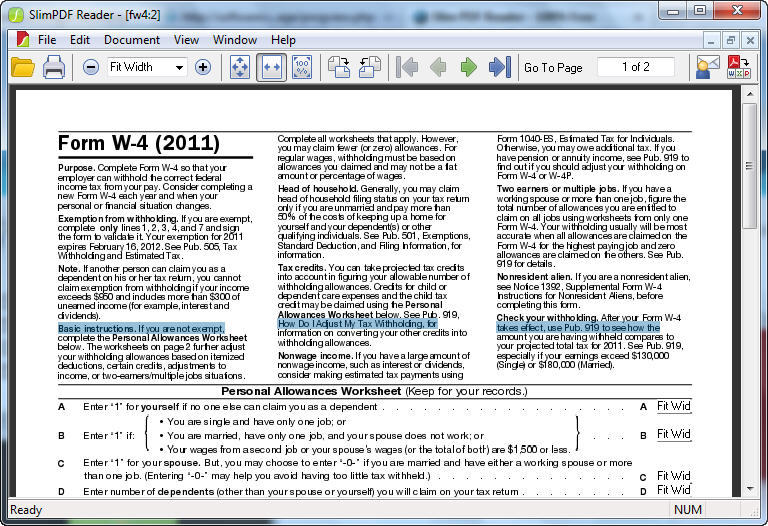Screen dimensions: 768x526
Task: Set zoom to actual size 100%
Action: (302, 67)
